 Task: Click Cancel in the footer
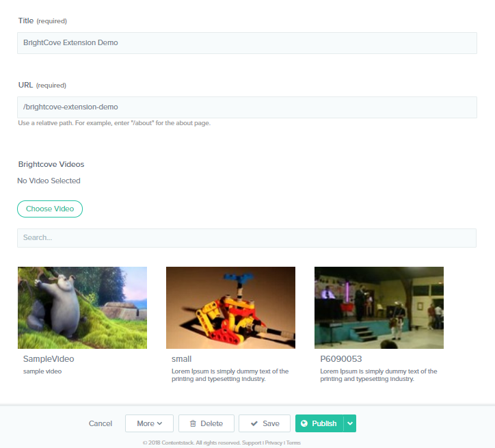(x=101, y=423)
